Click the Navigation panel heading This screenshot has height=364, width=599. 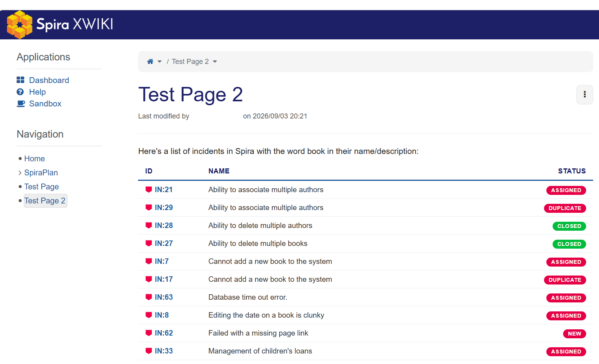40,134
